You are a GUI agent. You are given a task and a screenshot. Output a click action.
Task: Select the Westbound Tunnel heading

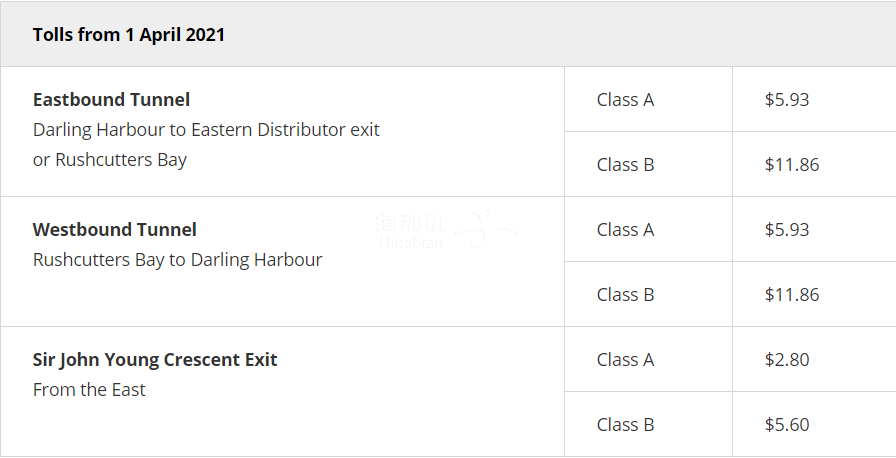pos(115,230)
